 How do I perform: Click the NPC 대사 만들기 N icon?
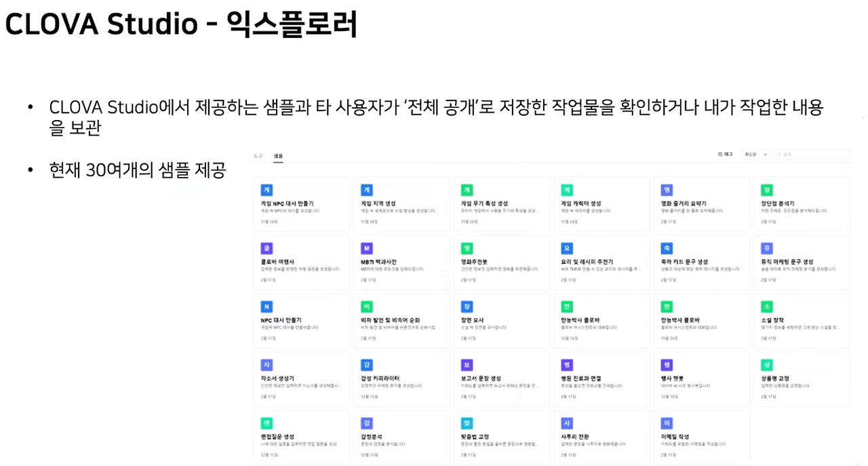[267, 307]
